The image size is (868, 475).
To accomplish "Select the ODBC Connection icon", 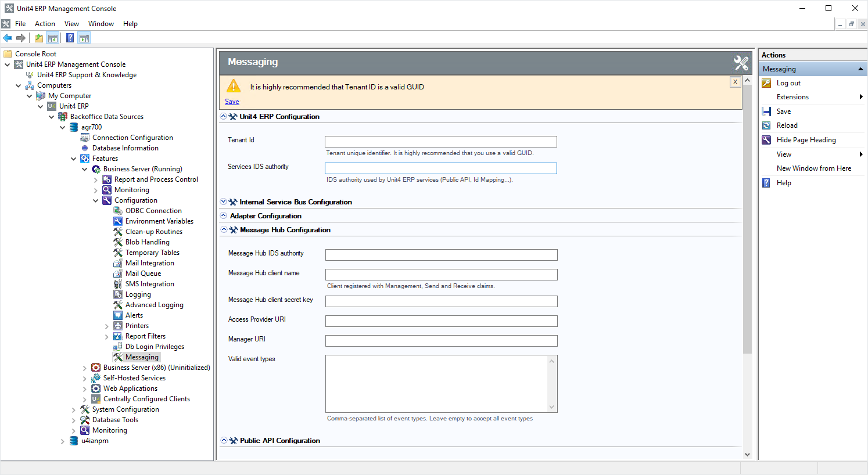I will [118, 211].
